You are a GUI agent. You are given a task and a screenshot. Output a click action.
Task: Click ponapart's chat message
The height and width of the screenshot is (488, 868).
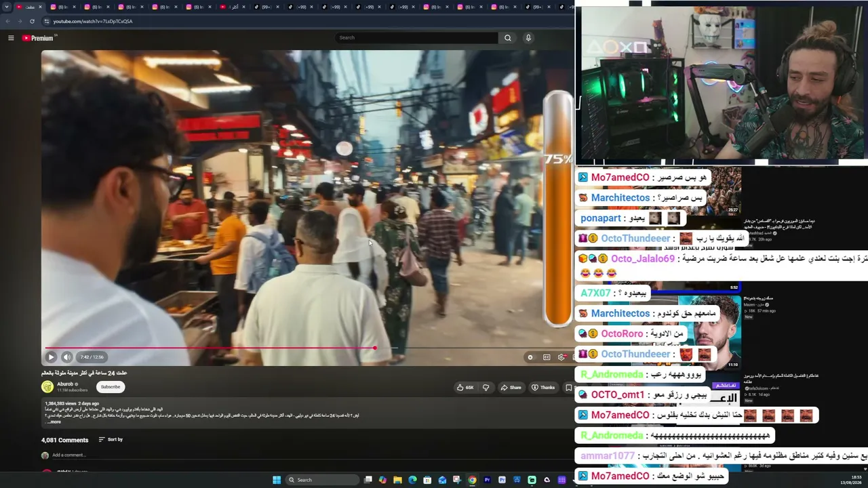[631, 218]
